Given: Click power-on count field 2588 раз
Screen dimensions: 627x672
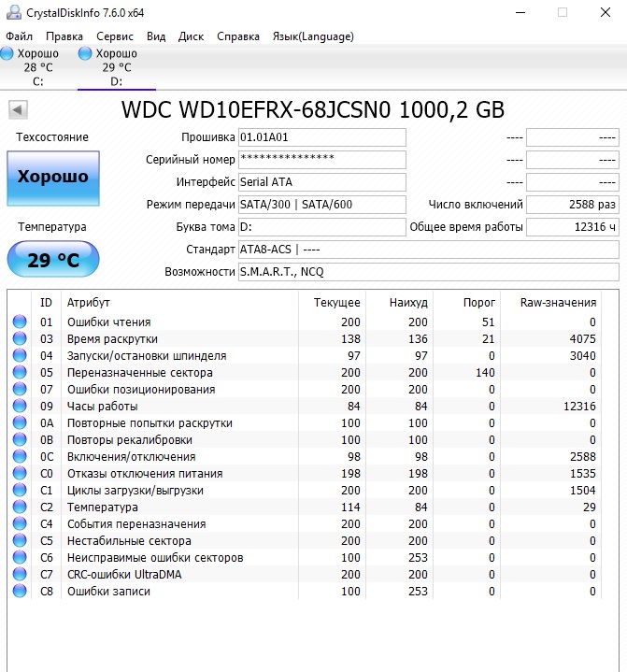Looking at the screenshot, I should coord(573,205).
